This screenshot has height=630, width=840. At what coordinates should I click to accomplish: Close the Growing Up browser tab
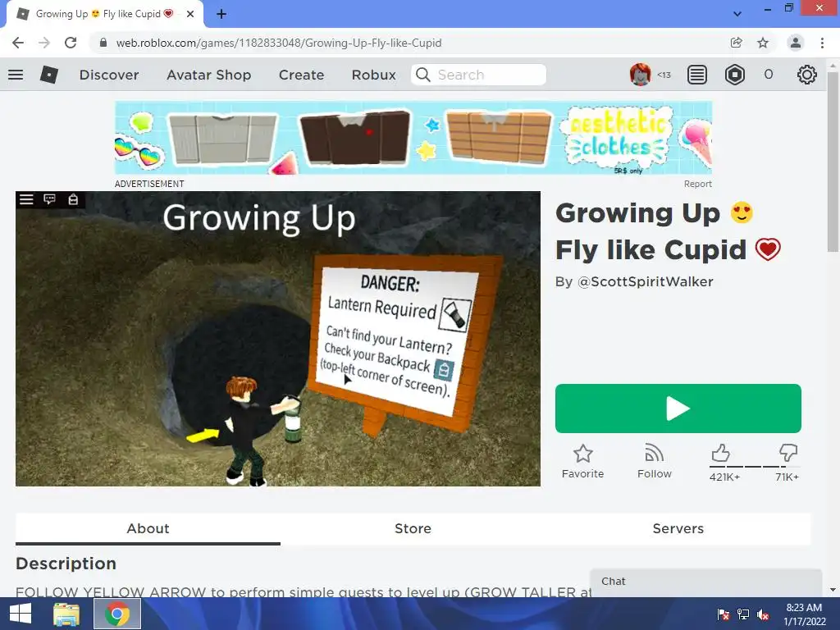click(190, 14)
